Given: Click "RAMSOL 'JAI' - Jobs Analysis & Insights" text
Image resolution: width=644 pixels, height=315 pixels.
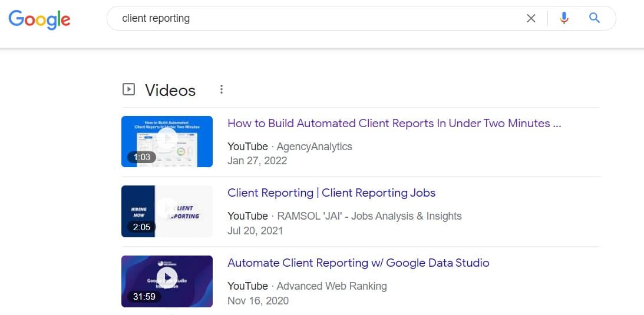Looking at the screenshot, I should click(x=369, y=216).
